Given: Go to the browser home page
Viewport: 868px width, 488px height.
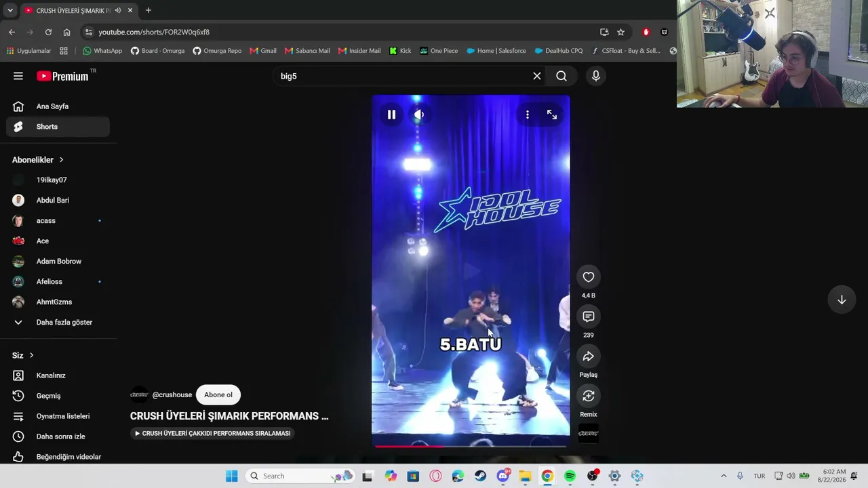Looking at the screenshot, I should click(66, 32).
